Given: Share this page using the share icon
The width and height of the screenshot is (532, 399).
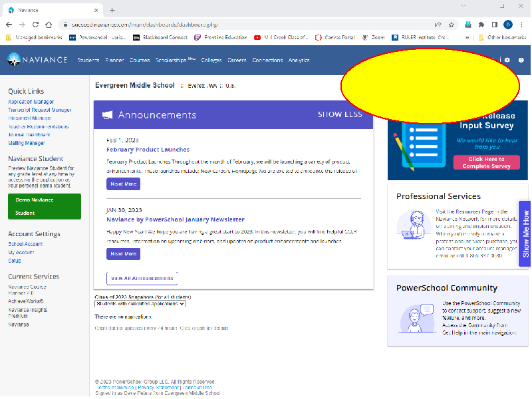Looking at the screenshot, I should (x=438, y=25).
